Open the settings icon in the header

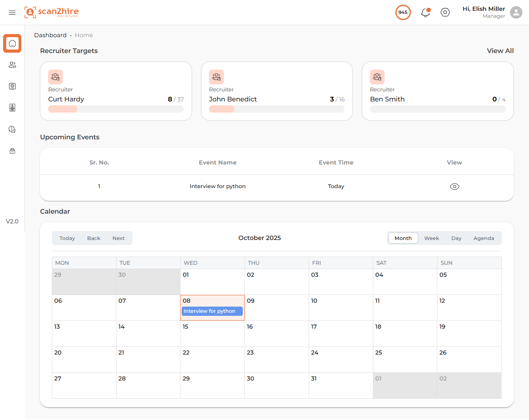coord(445,12)
